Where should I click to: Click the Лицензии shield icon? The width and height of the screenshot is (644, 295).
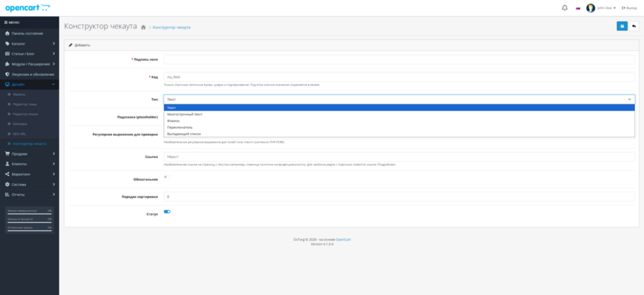[x=7, y=74]
